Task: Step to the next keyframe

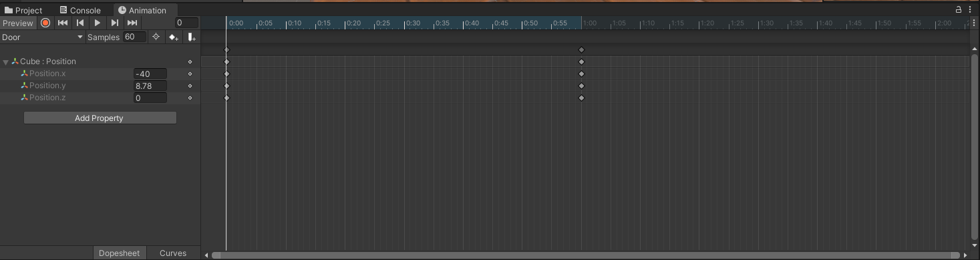Action: click(x=115, y=23)
